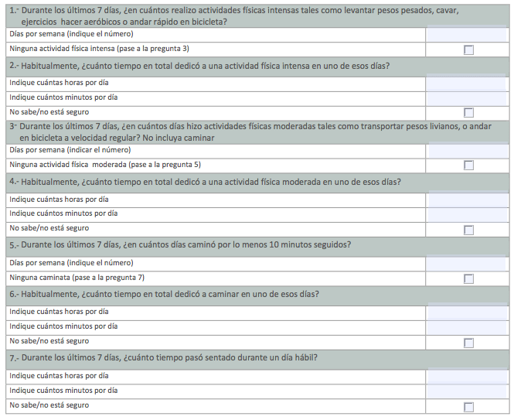Click minutes per day field for sitting question 7
The height and width of the screenshot is (420, 514).
coord(467,391)
